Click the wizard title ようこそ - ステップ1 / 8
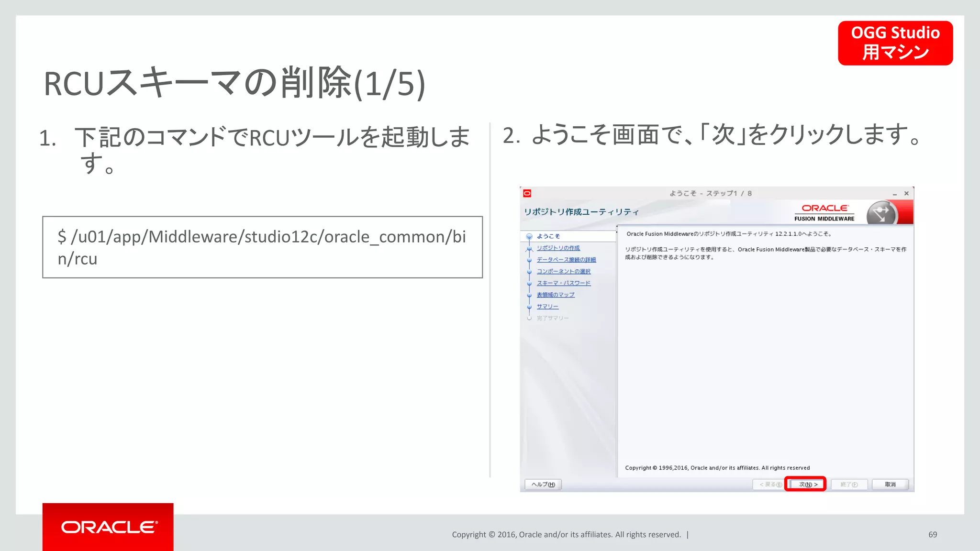Screen dimensions: 980x551 click(711, 193)
